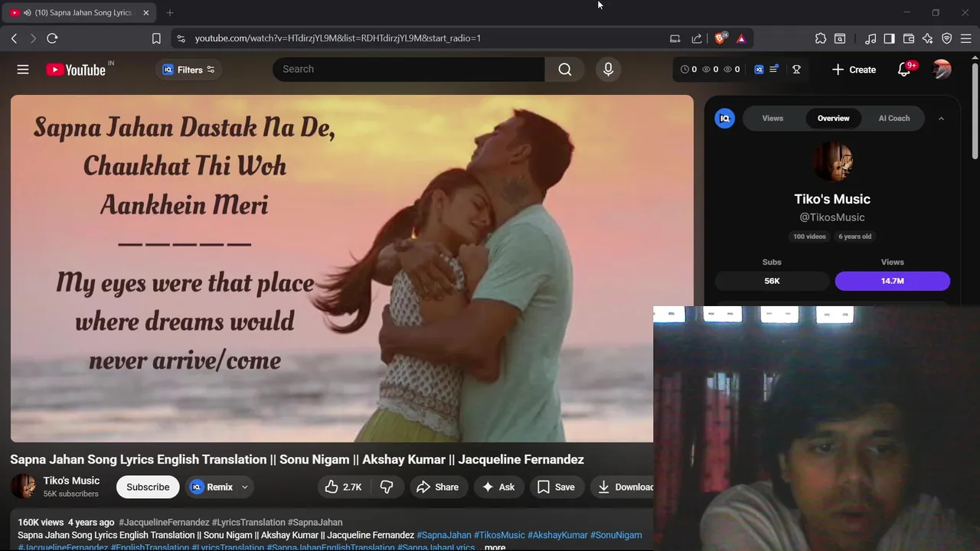Open site settings icon in address bar
This screenshot has width=980, height=551.
click(x=181, y=38)
